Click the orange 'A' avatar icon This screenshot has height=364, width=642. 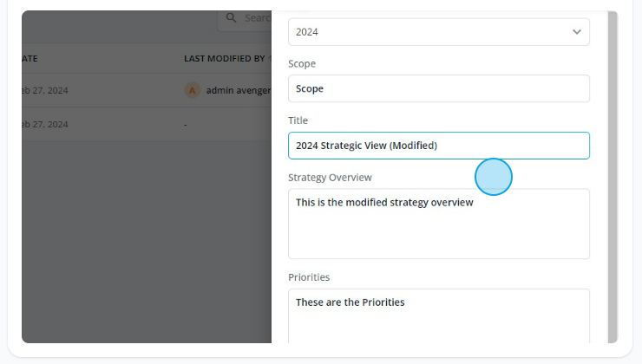(192, 90)
